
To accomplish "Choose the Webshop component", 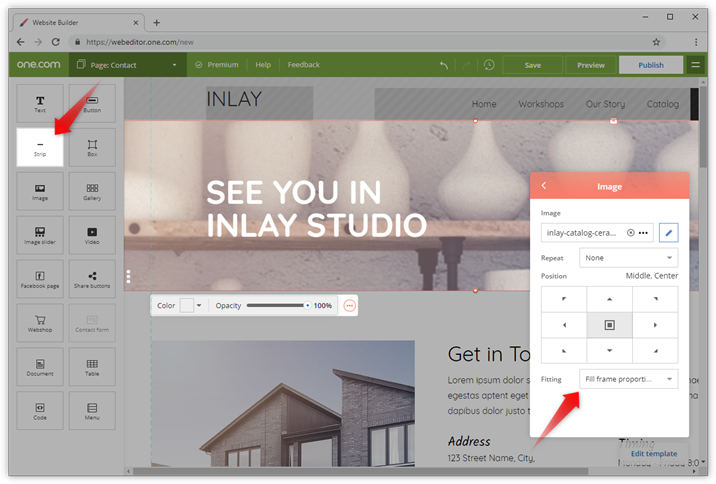I will pyautogui.click(x=40, y=323).
